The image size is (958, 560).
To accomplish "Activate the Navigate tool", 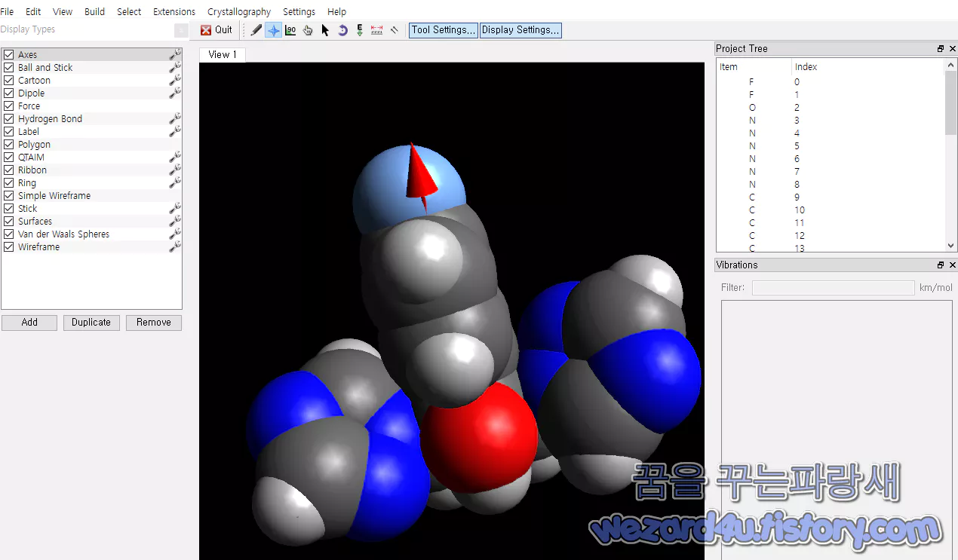I will coord(273,30).
